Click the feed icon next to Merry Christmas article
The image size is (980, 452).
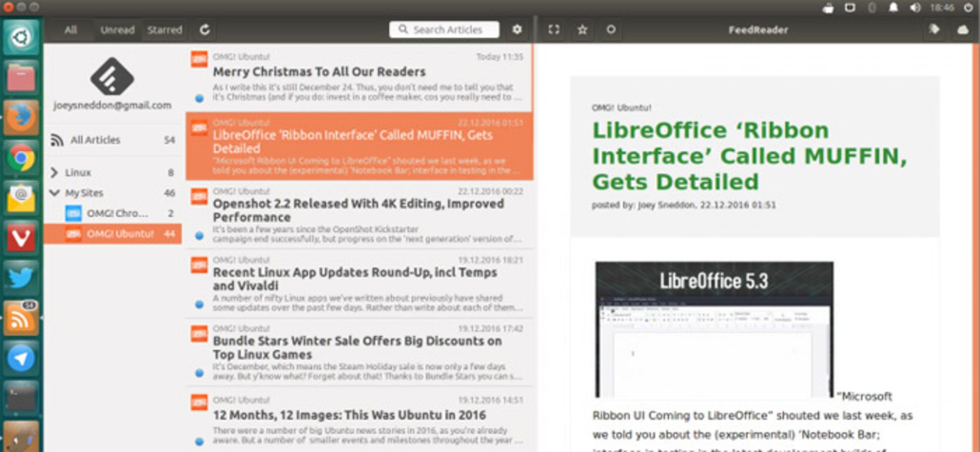coord(199,59)
